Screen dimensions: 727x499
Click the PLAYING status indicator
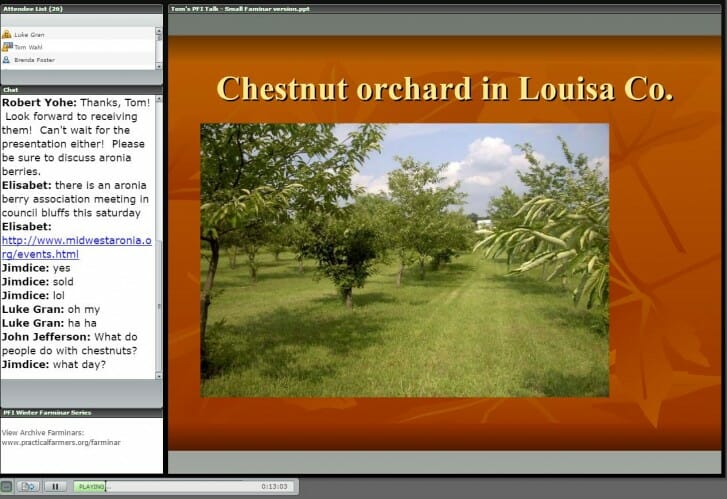[92, 487]
